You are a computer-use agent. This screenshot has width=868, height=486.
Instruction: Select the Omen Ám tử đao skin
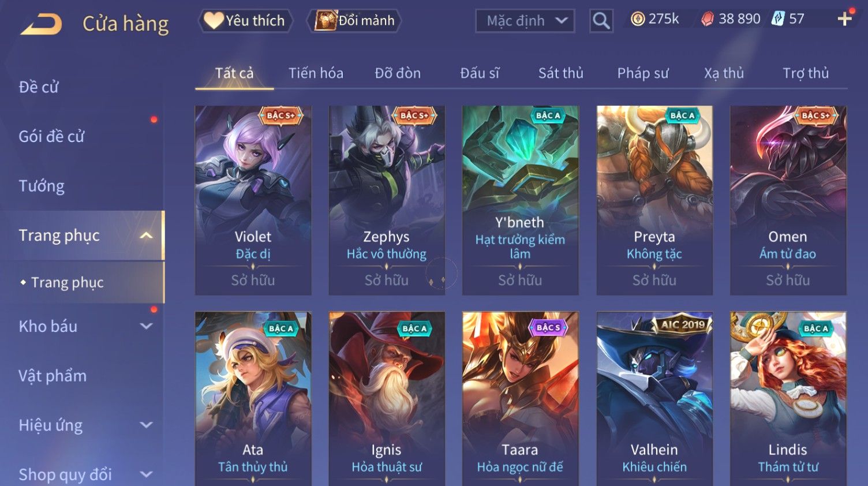[788, 200]
